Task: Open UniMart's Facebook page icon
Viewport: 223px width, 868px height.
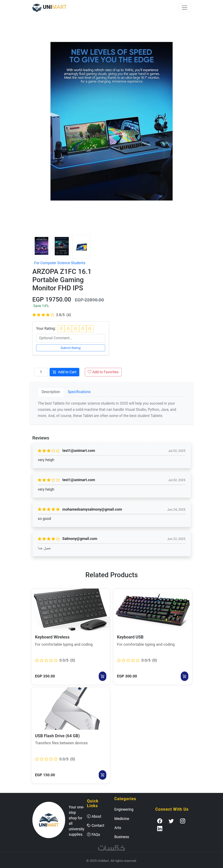Action: point(160,821)
